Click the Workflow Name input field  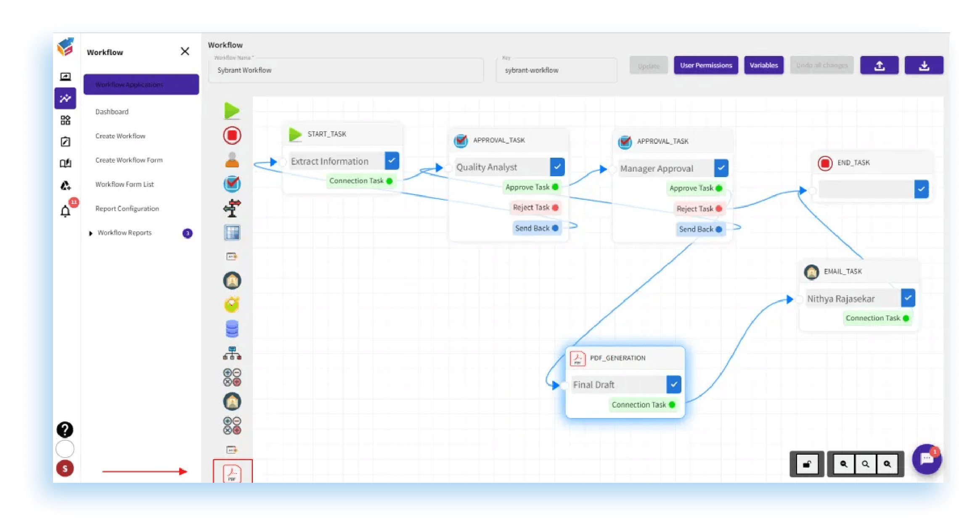[x=346, y=70]
